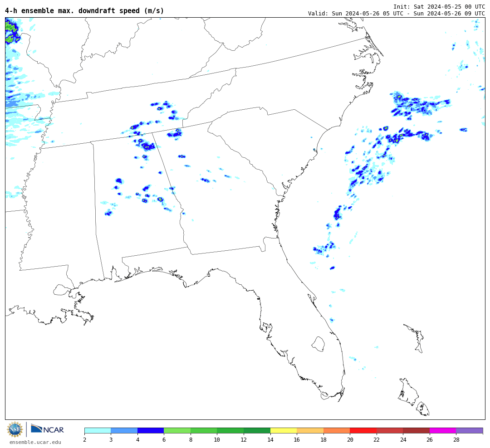Select the bright red 20-22 colorbar swatch

click(x=363, y=430)
